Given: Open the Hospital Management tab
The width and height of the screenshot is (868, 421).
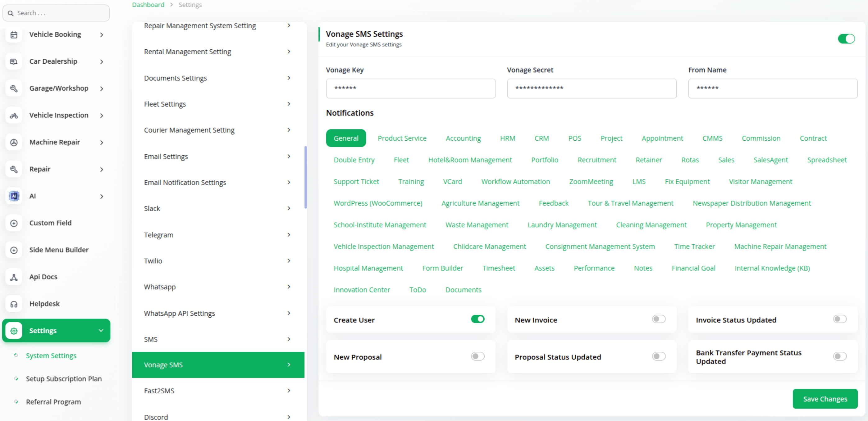Looking at the screenshot, I should (x=368, y=268).
